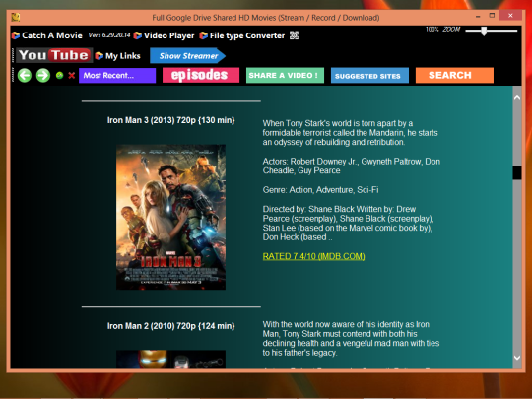This screenshot has width=532, height=399.
Task: Click the Iron Man 2 (2010) 720p title
Action: pyautogui.click(x=171, y=326)
